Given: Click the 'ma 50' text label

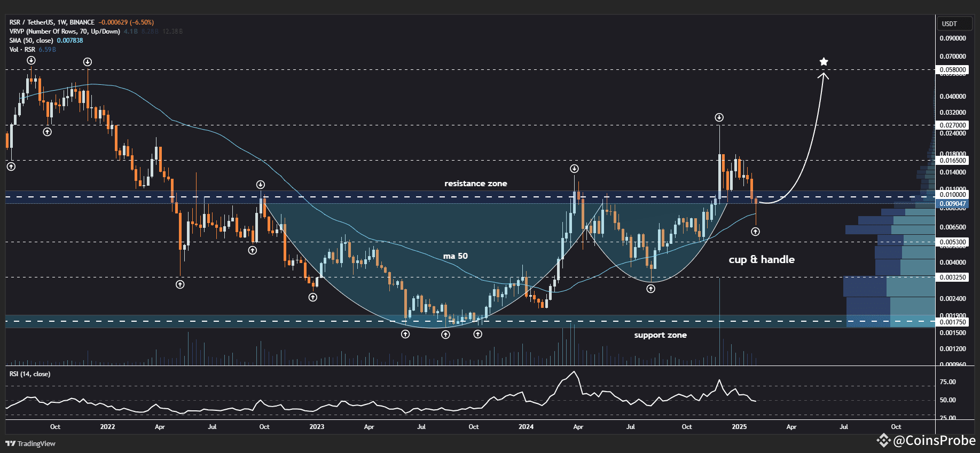Looking at the screenshot, I should click(456, 256).
